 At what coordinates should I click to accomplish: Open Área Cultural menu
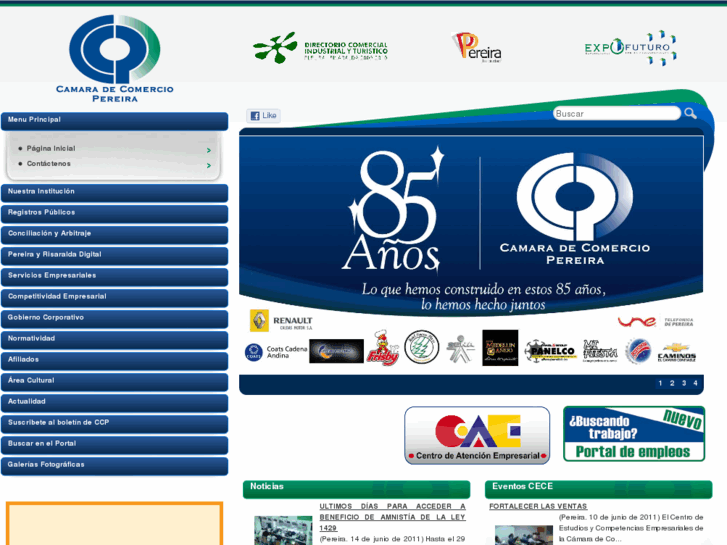[x=115, y=382]
